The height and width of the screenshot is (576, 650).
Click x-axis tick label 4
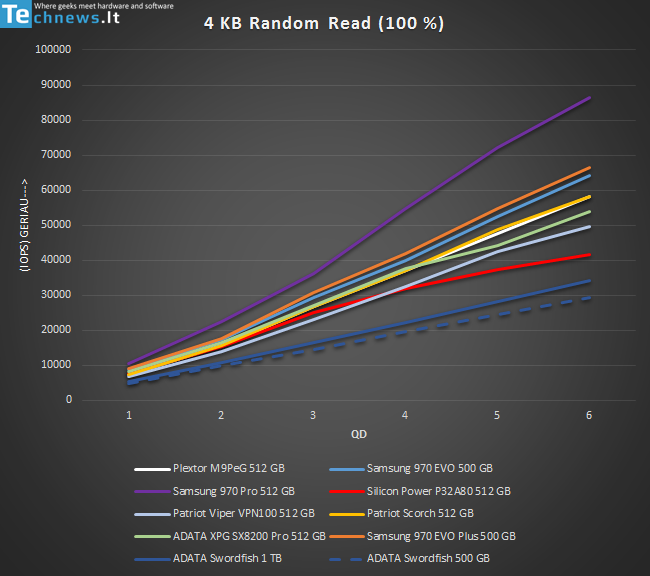tap(405, 415)
